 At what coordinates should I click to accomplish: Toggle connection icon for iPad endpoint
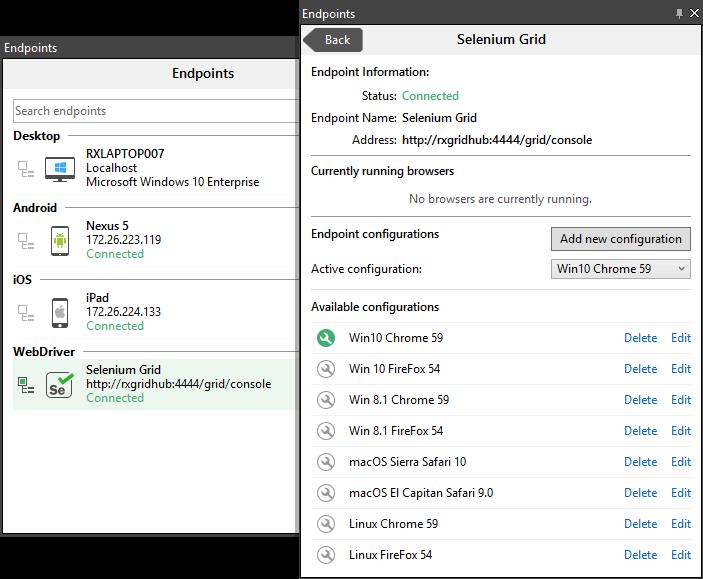(x=27, y=313)
